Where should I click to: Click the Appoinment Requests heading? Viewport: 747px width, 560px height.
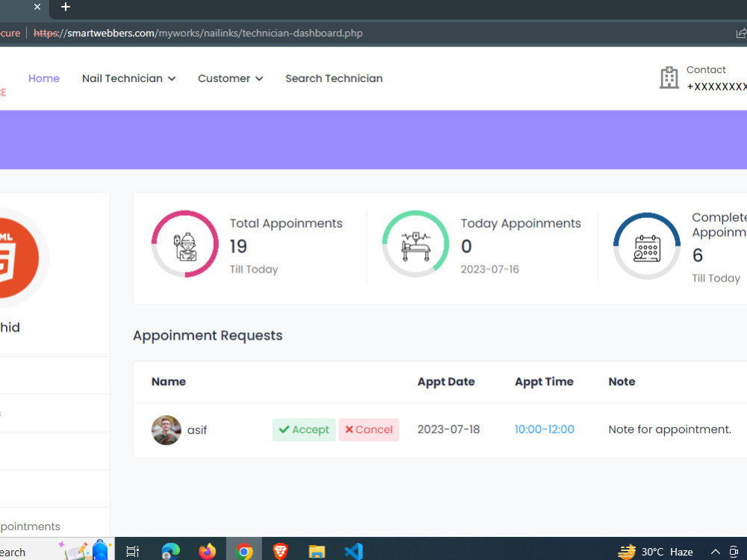coord(208,335)
